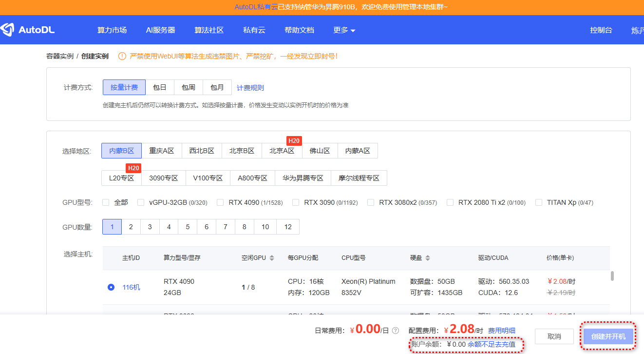Click the host list scrollbar thumb
Image resolution: width=644 pixels, height=354 pixels.
(x=612, y=276)
